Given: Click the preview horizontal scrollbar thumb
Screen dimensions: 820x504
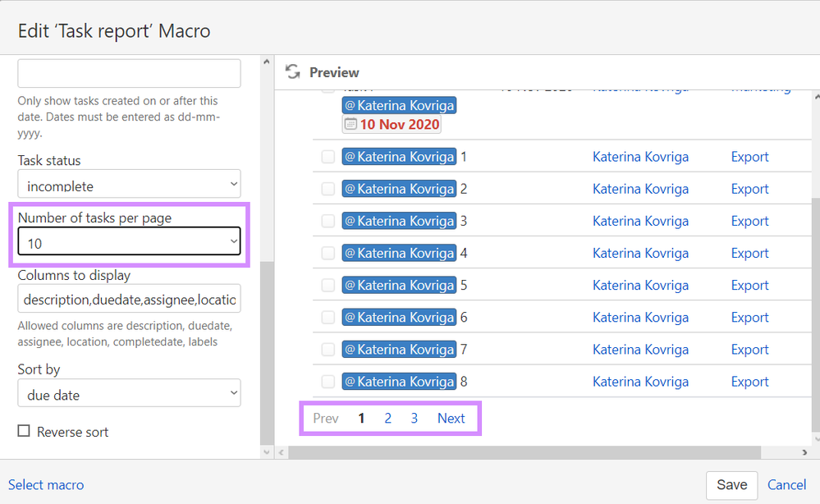Looking at the screenshot, I should [x=525, y=452].
